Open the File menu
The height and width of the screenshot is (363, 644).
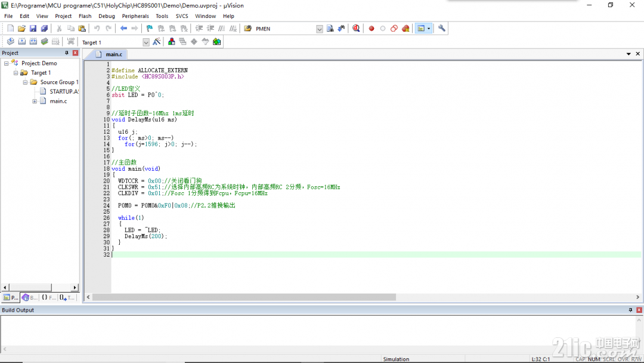[8, 16]
